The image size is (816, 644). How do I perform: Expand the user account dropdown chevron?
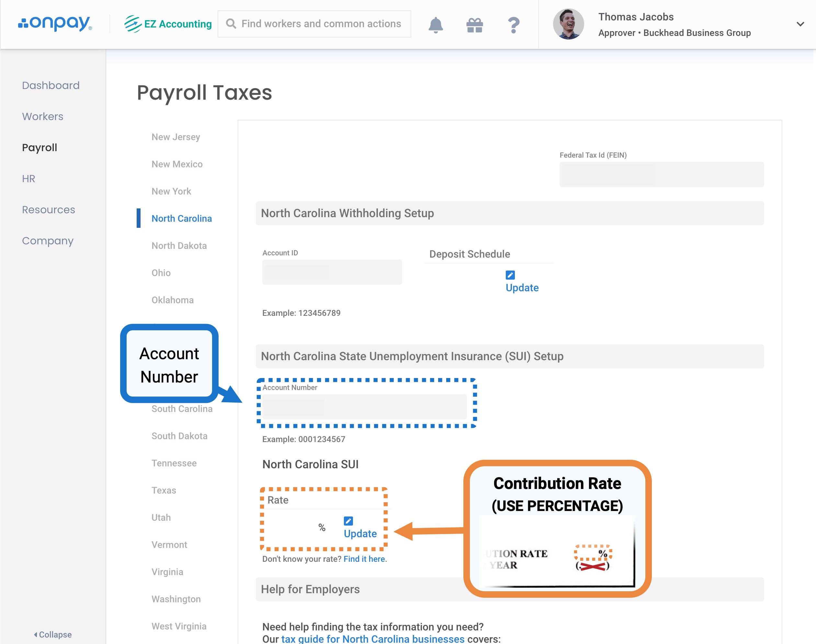tap(800, 24)
